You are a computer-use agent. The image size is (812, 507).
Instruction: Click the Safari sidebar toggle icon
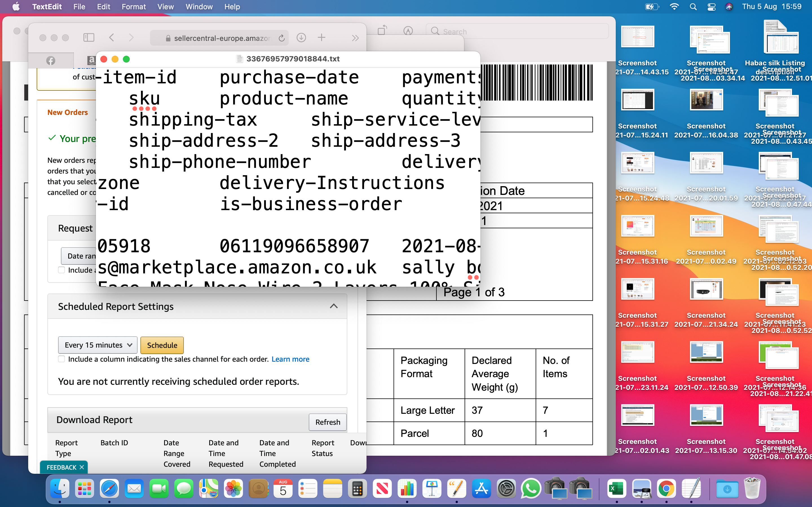(89, 37)
